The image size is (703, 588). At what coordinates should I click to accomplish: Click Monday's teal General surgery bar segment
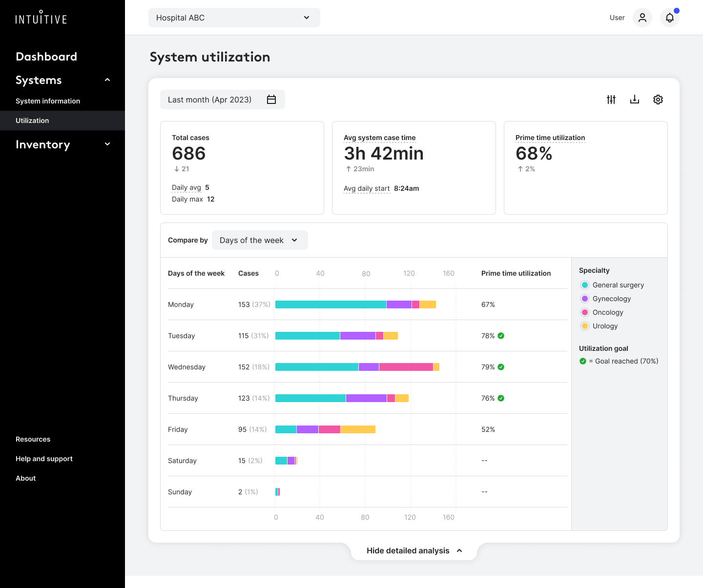coord(331,304)
